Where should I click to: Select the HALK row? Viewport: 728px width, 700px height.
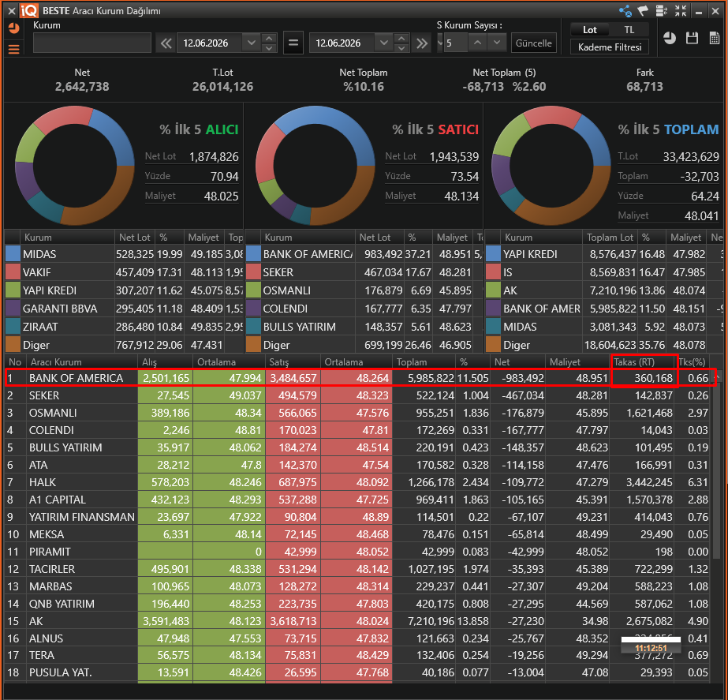point(357,482)
